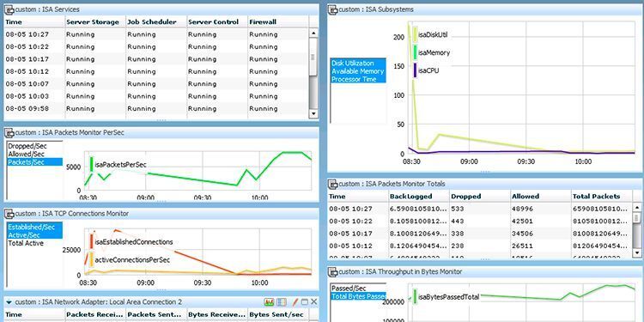Screen dimensions: 644x322
Task: Collapse the ISA Network Adapter panel
Action: (x=9, y=302)
